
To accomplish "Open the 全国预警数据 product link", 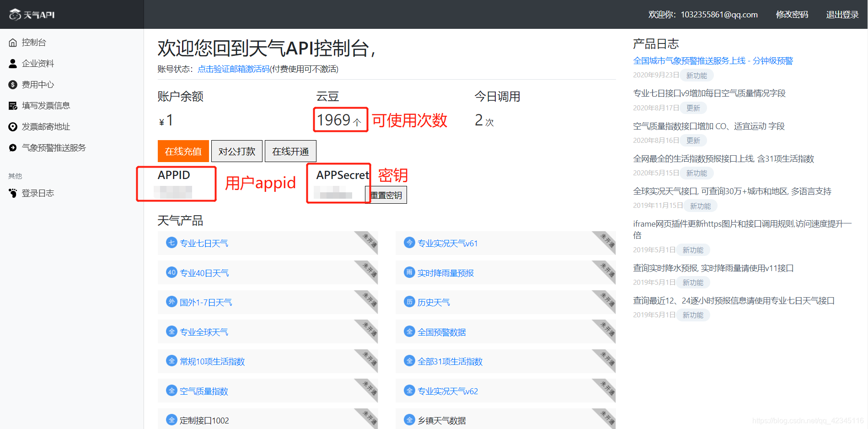I will 442,332.
